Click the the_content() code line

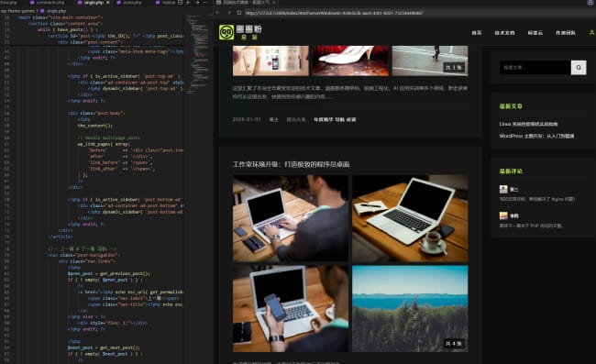pos(95,126)
